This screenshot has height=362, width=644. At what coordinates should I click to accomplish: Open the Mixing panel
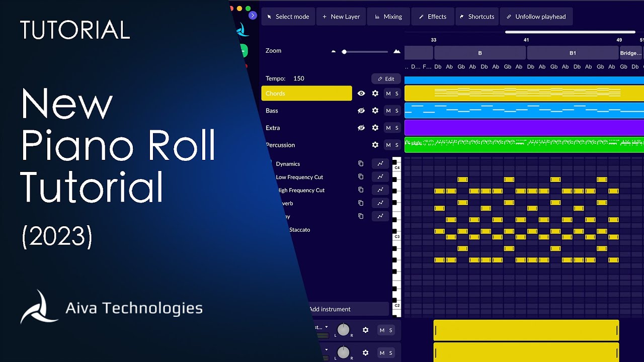coord(388,17)
